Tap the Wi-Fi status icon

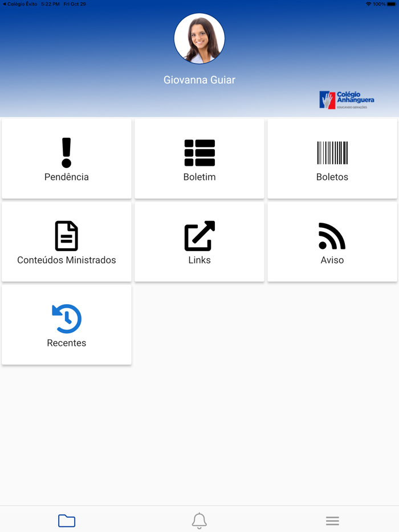click(368, 4)
